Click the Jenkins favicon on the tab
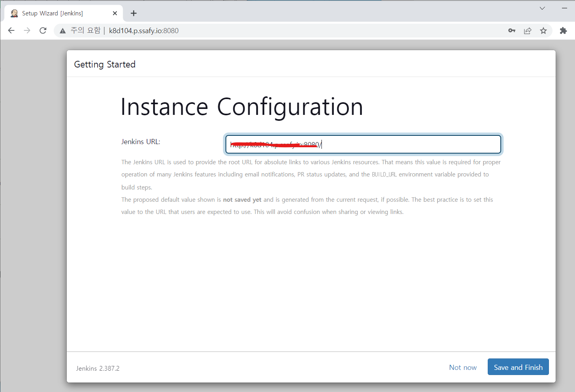575x392 pixels. (14, 13)
